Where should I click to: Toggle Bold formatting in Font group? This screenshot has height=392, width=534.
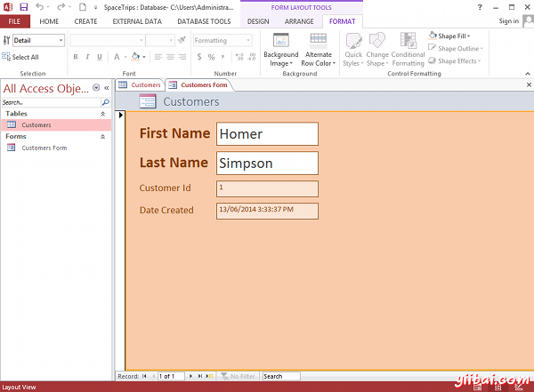click(76, 57)
